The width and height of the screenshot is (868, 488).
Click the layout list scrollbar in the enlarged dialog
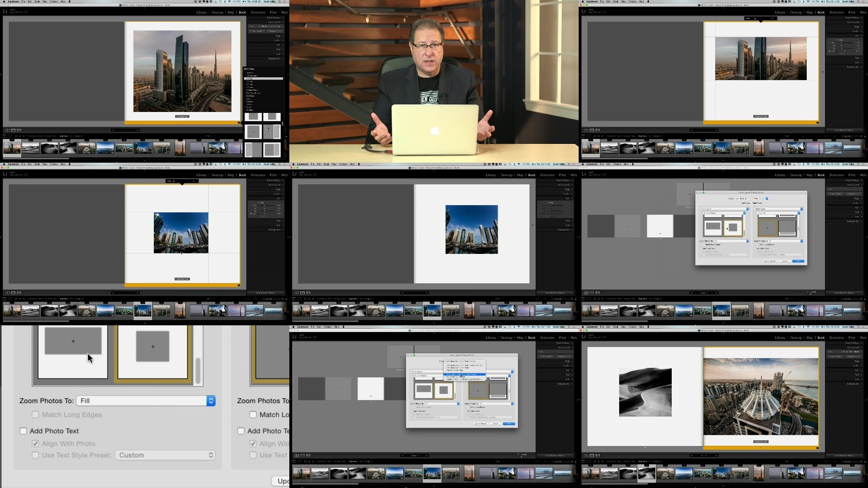198,370
